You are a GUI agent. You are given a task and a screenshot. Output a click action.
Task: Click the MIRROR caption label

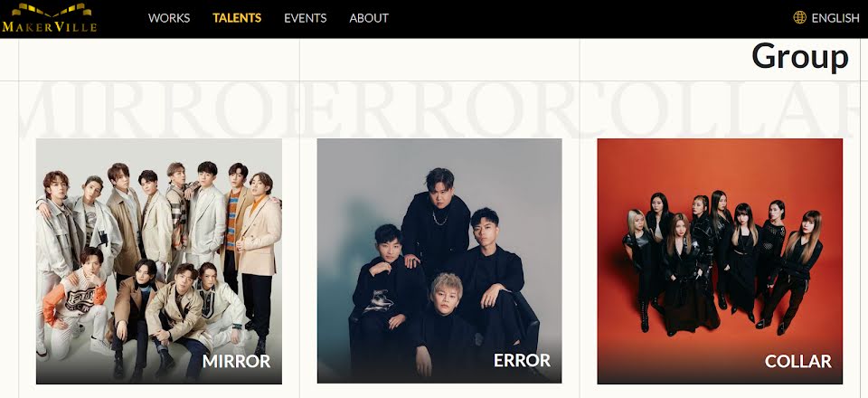tap(236, 362)
